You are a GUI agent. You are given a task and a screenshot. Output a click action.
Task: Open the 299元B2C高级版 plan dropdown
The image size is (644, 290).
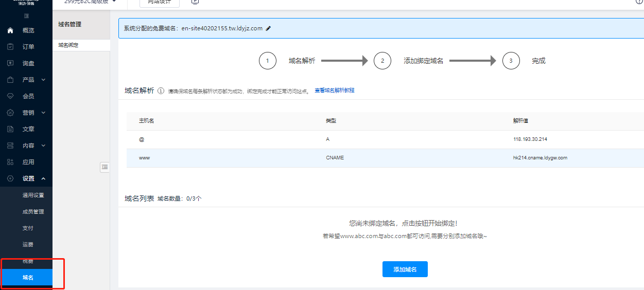pyautogui.click(x=114, y=2)
